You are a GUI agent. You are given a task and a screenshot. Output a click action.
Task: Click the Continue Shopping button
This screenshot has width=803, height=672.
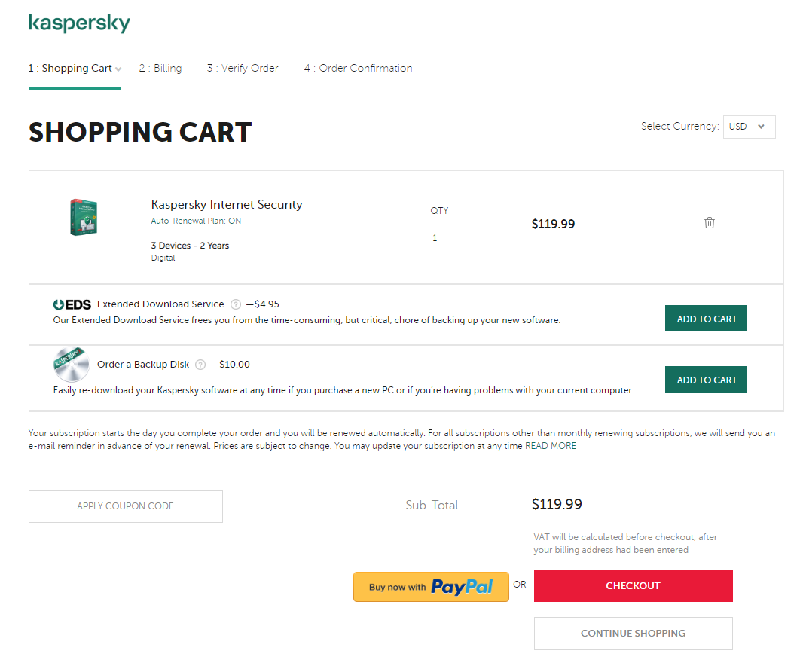(633, 634)
